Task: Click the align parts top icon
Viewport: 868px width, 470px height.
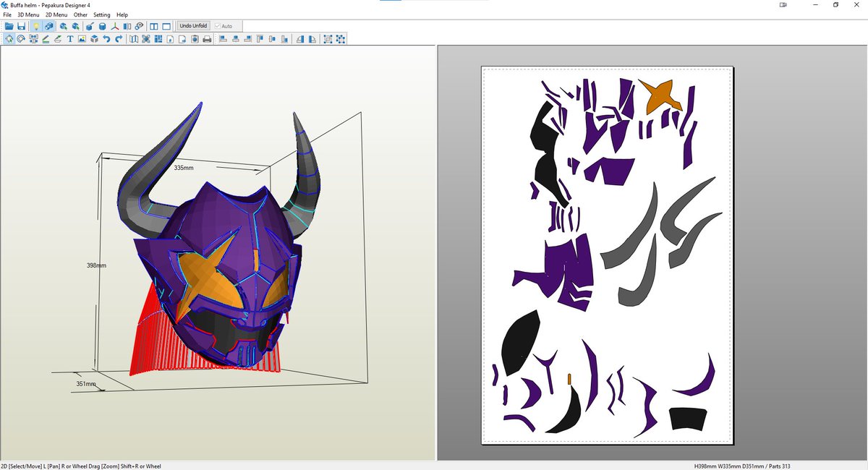Action: tap(260, 38)
